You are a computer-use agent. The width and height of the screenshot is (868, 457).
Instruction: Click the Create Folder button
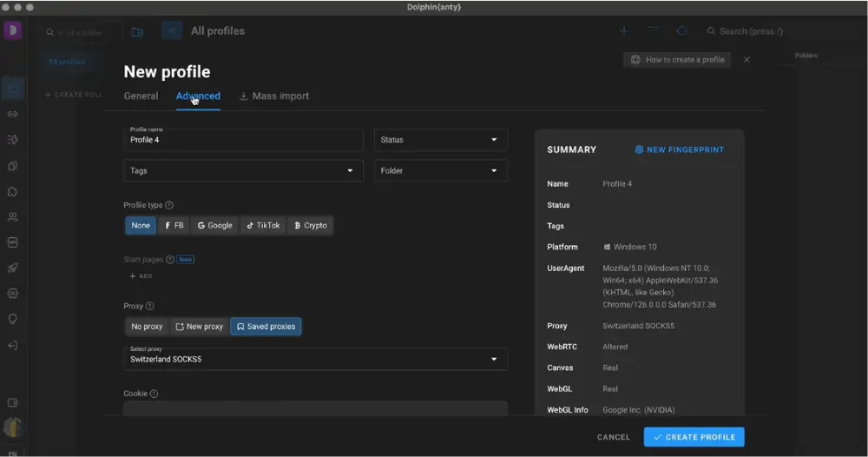(x=74, y=95)
